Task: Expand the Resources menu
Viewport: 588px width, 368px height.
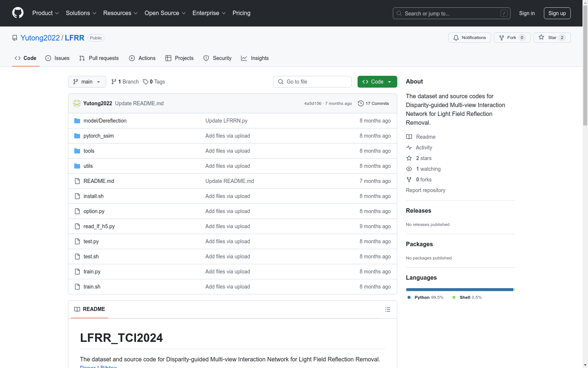Action: 121,13
